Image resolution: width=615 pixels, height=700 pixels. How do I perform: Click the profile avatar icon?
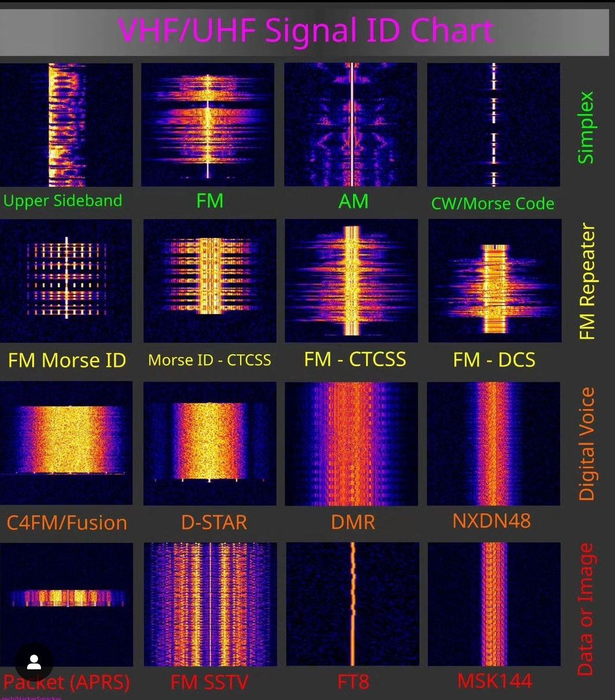[x=33, y=662]
